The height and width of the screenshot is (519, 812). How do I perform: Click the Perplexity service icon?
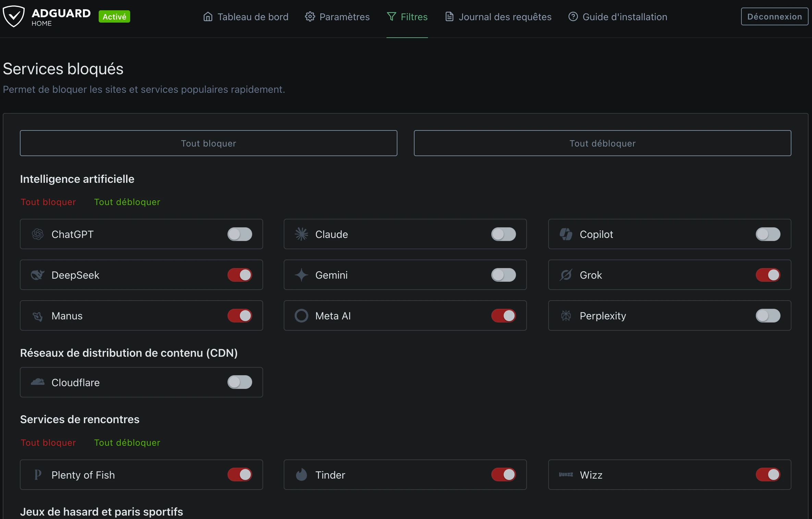click(566, 316)
